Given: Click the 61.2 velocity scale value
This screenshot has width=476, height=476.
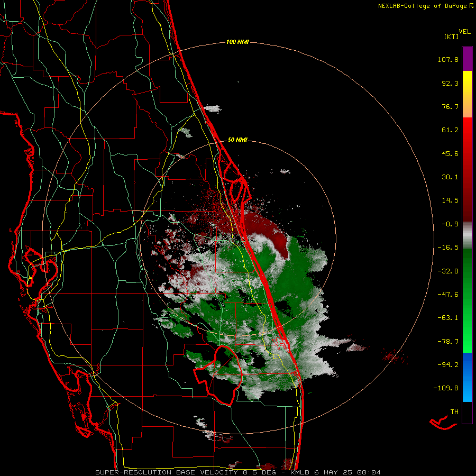Looking at the screenshot, I should [450, 130].
